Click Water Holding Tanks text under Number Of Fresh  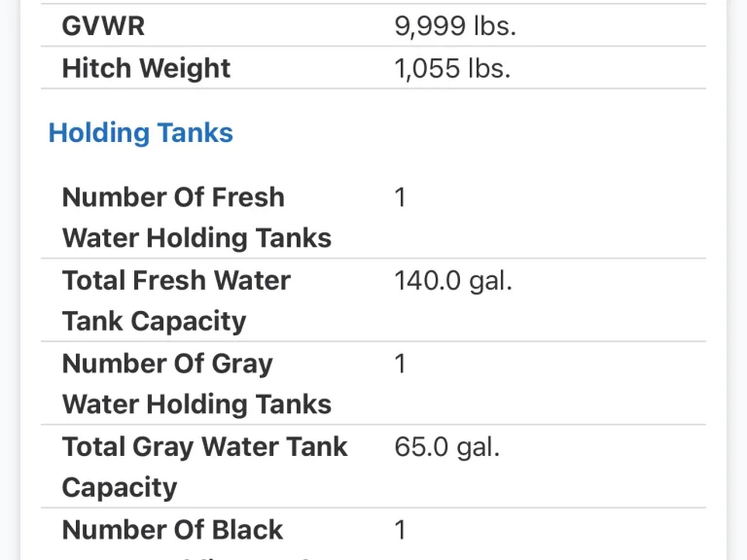(x=196, y=238)
